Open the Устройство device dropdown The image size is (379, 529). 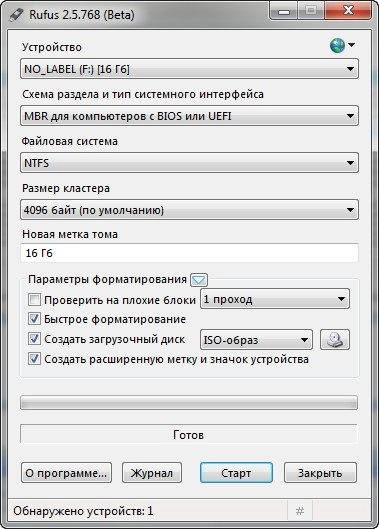pos(189,69)
